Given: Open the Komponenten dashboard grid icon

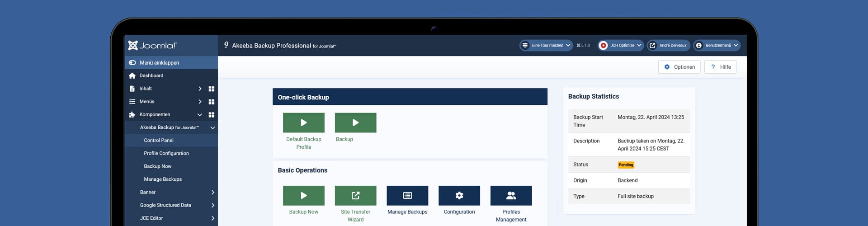Looking at the screenshot, I should (211, 115).
